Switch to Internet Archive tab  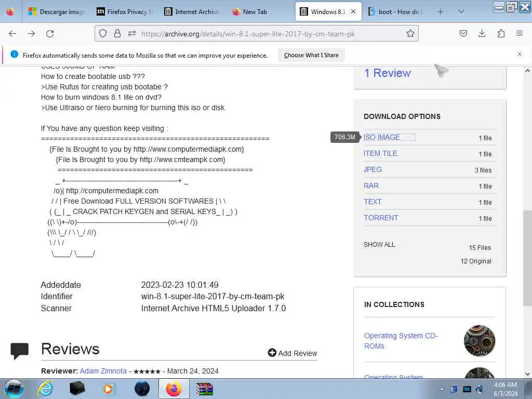pyautogui.click(x=192, y=11)
